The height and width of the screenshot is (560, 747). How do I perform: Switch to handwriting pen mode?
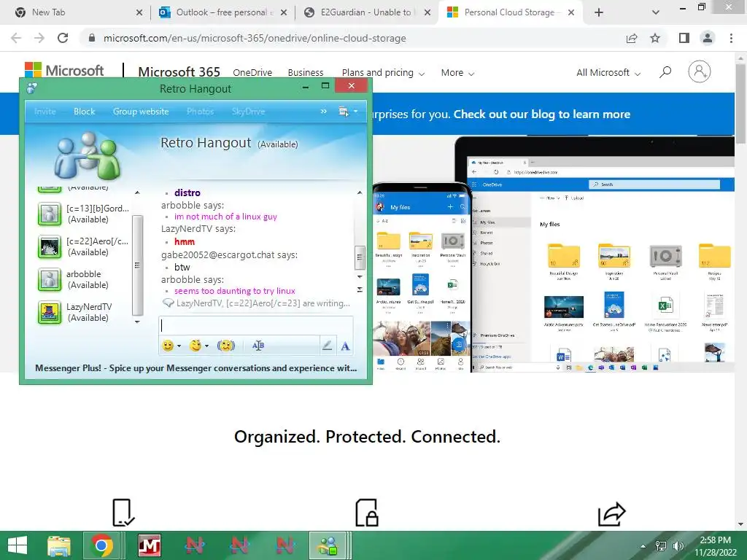tap(327, 346)
